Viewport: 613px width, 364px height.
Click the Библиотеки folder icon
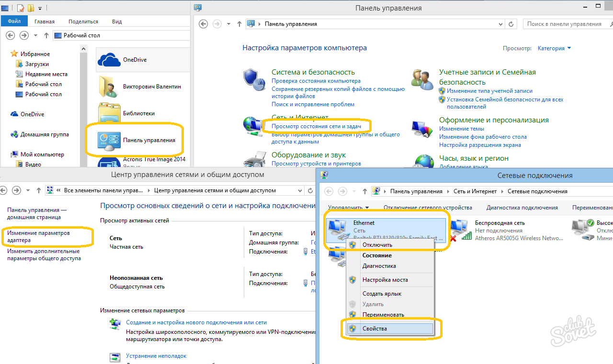pyautogui.click(x=109, y=113)
